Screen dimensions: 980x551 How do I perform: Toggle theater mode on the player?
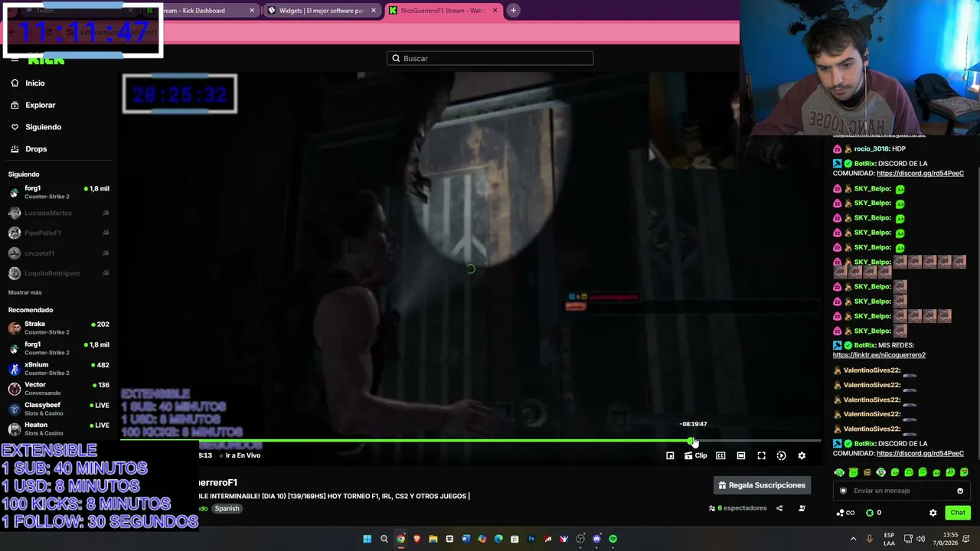tap(741, 455)
